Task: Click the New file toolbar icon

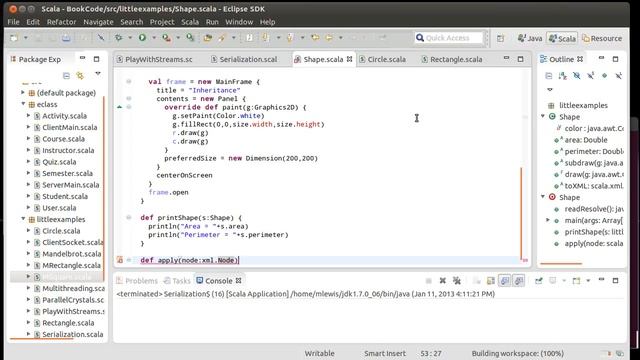Action: click(14, 38)
